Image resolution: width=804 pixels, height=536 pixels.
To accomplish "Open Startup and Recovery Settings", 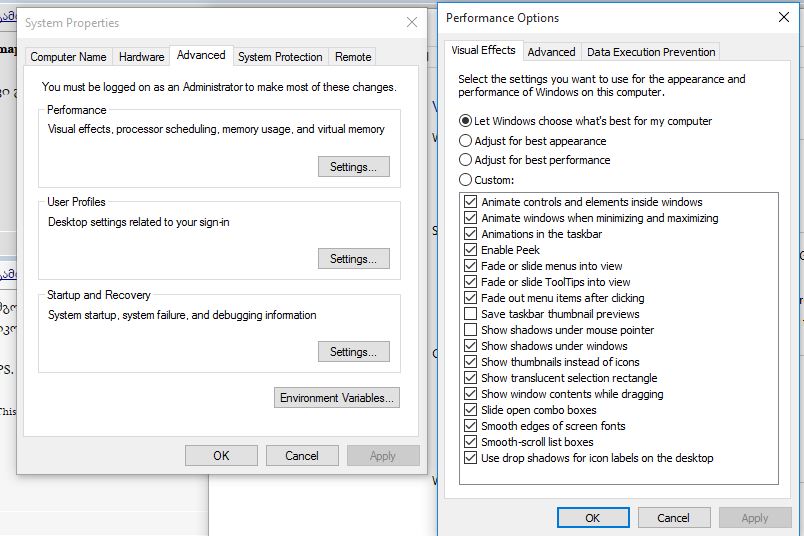I will (353, 352).
